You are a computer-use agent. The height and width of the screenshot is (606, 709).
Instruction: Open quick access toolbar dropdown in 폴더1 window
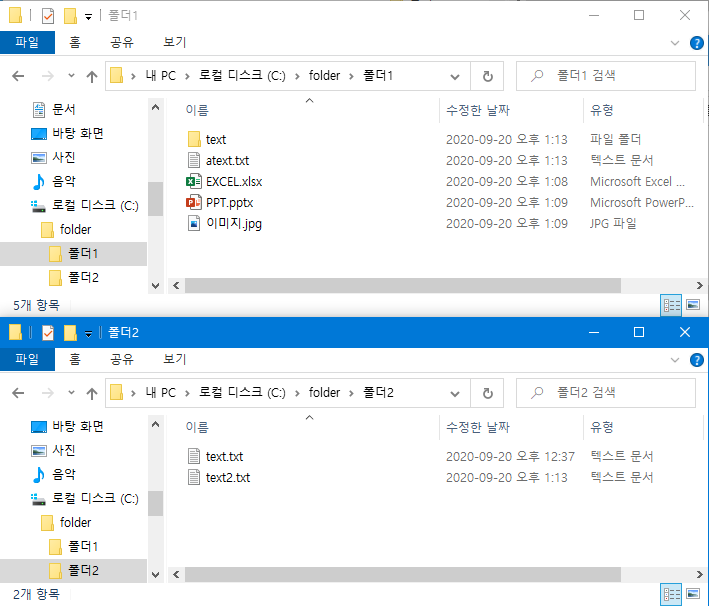[x=89, y=17]
